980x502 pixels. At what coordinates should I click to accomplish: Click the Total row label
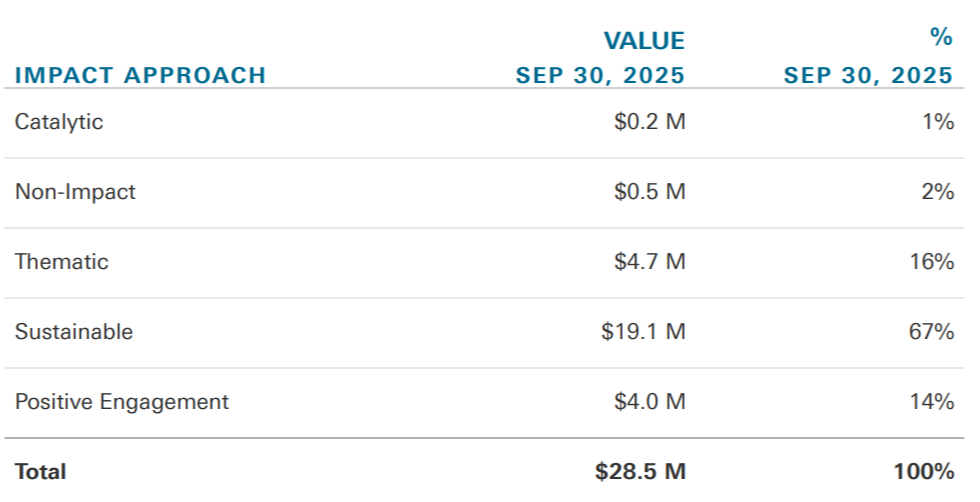[x=40, y=471]
